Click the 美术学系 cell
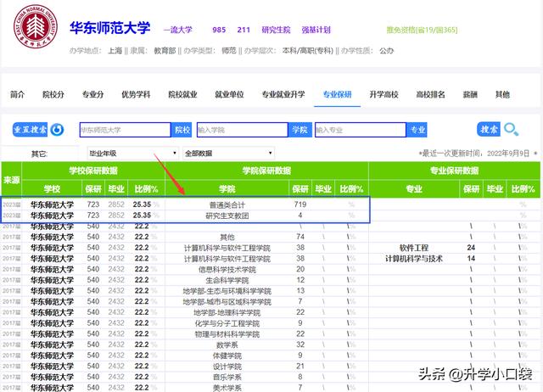This screenshot has width=543, height=392. (227, 388)
